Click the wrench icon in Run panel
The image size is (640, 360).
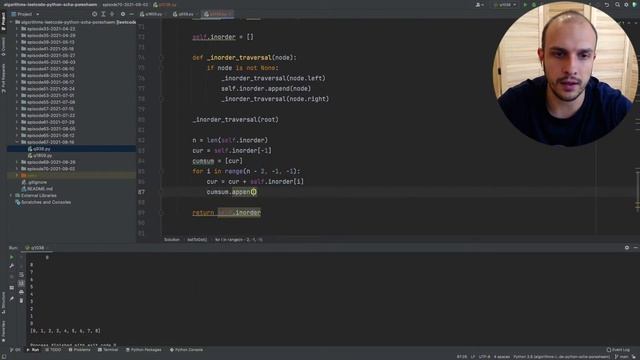[11, 266]
